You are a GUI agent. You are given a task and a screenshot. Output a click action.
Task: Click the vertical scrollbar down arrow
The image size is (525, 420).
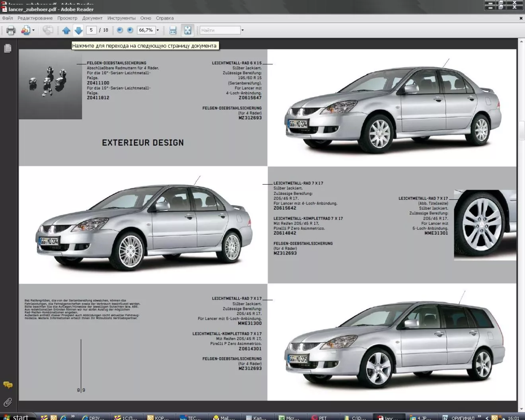coord(521,409)
